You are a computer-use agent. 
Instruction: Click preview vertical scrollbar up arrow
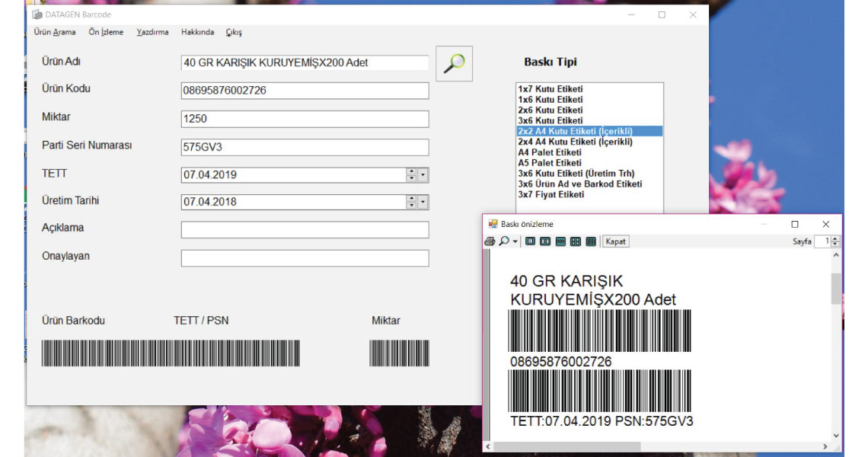click(x=836, y=255)
